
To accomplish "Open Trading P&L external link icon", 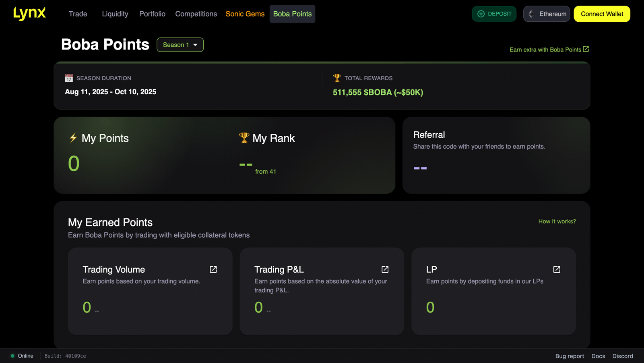I will point(385,270).
